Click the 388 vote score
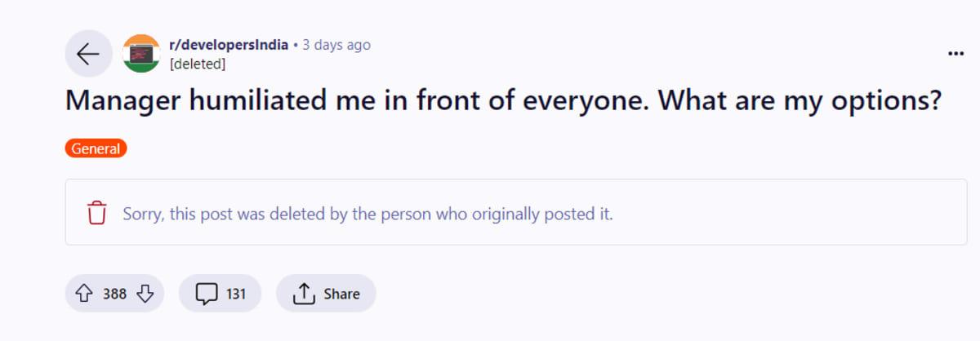The image size is (980, 341). pos(114,294)
